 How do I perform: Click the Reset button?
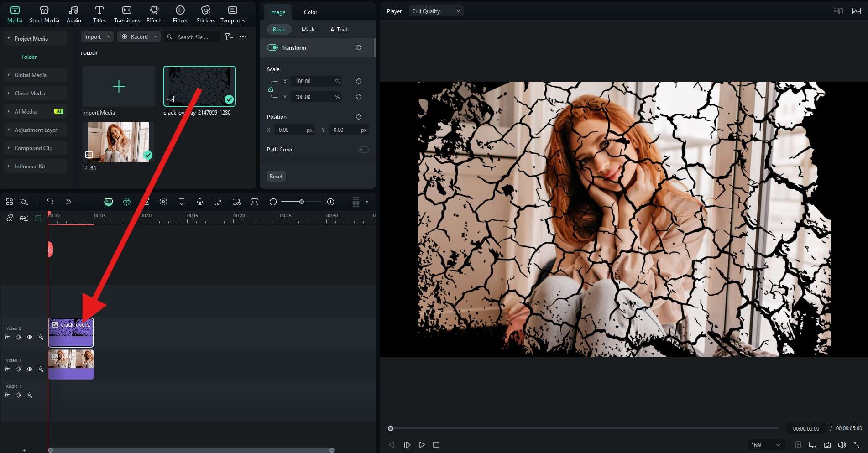click(x=276, y=177)
